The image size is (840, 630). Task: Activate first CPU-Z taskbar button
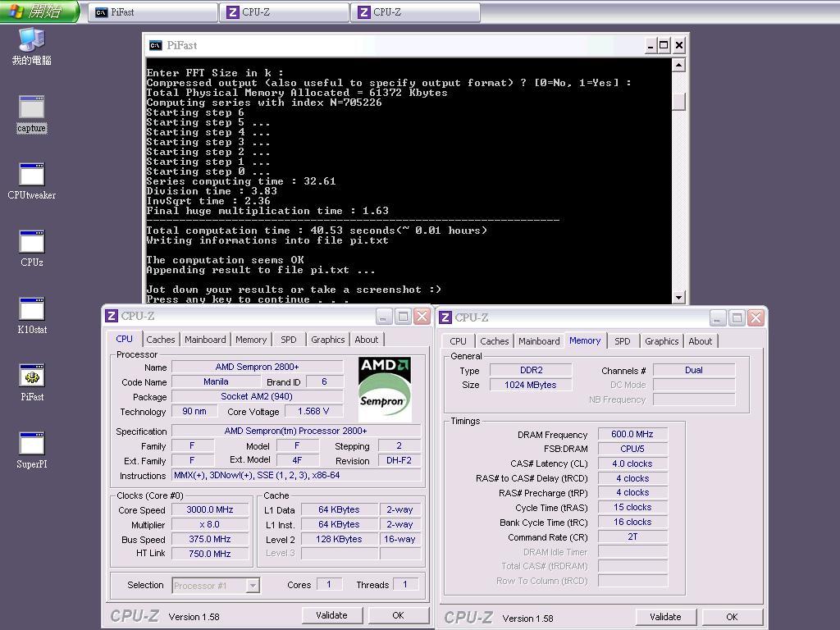[285, 12]
